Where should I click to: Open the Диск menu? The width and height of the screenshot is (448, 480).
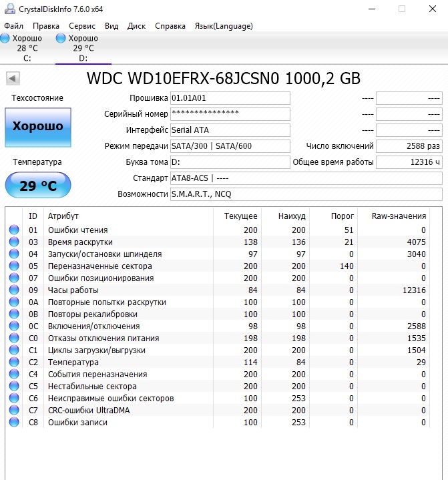[x=137, y=26]
